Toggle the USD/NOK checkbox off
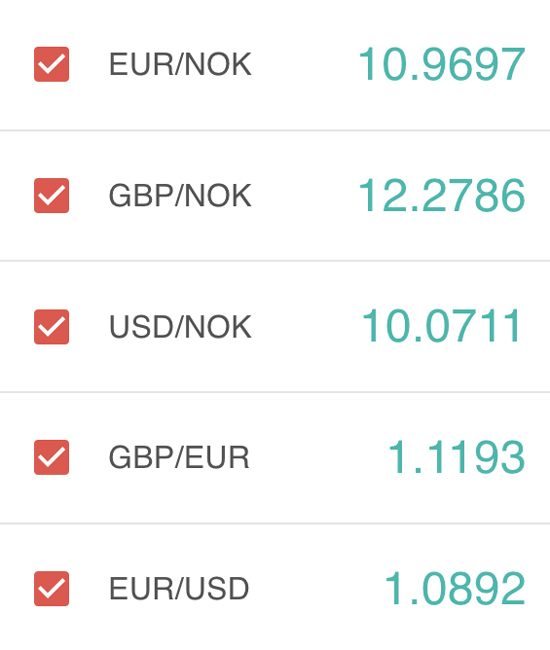This screenshot has width=550, height=650. pos(51,327)
